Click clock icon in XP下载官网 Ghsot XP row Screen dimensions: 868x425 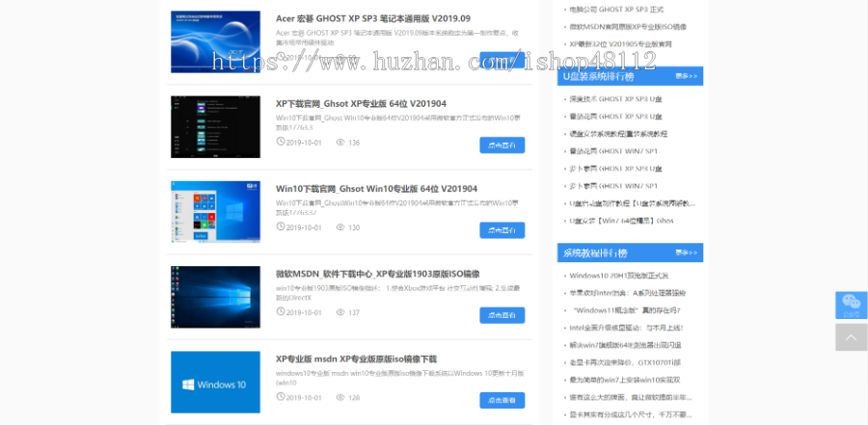281,142
